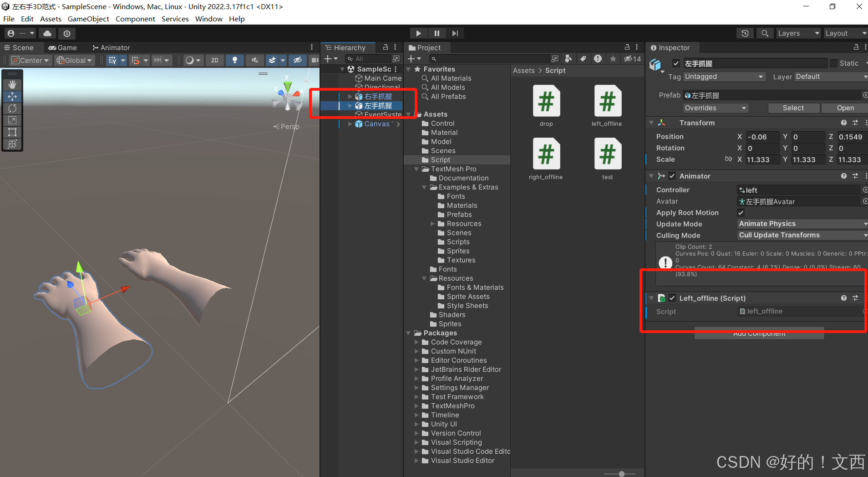Expand the Canvas hierarchy item
The image size is (868, 477).
(350, 124)
